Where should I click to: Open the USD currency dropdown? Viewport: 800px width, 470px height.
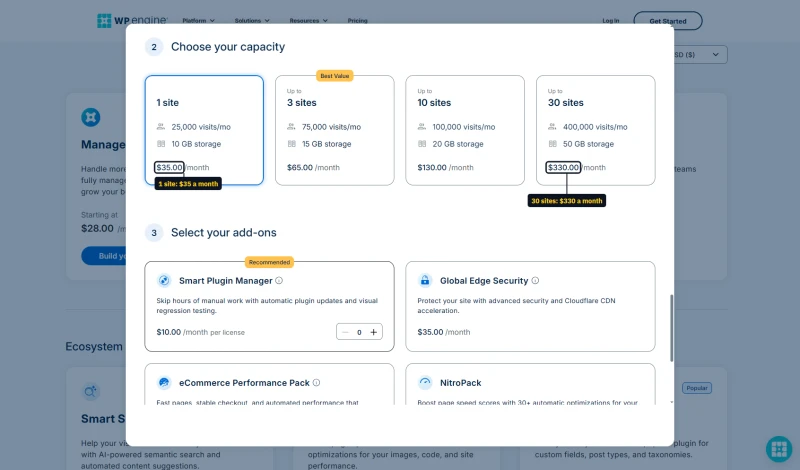(700, 55)
